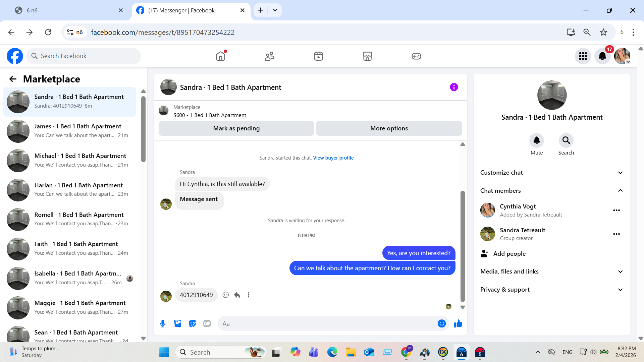
Task: Open Microsoft Edge from the taskbar
Action: pos(332,352)
